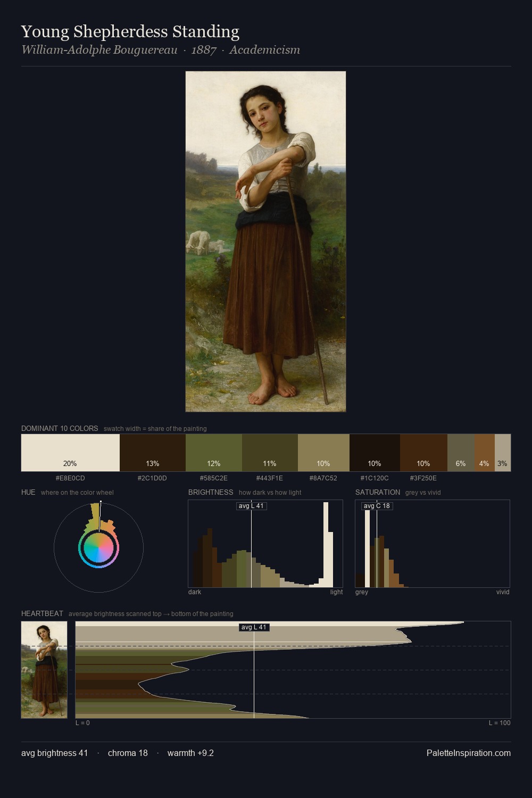The width and height of the screenshot is (532, 798).
Task: Click the chroma 18 footer stat
Action: point(128,753)
